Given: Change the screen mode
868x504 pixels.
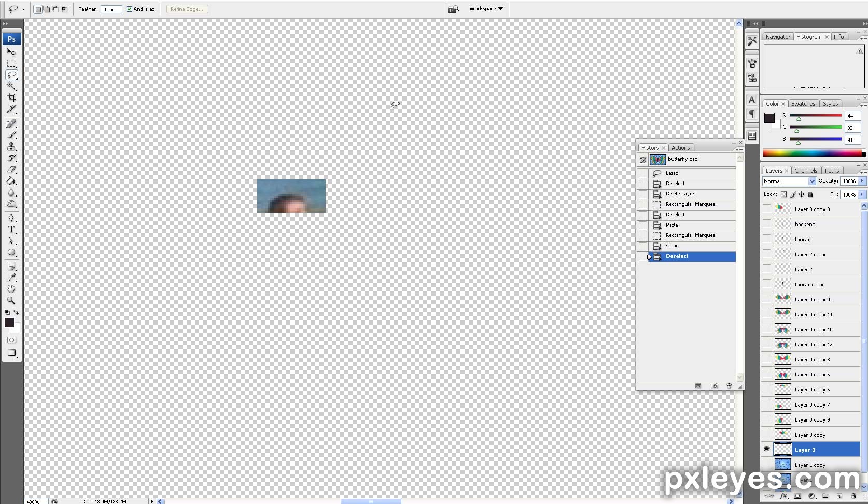Looking at the screenshot, I should [11, 354].
